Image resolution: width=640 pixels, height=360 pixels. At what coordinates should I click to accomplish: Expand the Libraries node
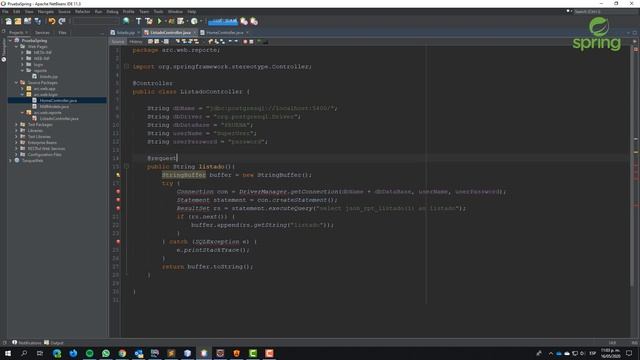point(16,131)
